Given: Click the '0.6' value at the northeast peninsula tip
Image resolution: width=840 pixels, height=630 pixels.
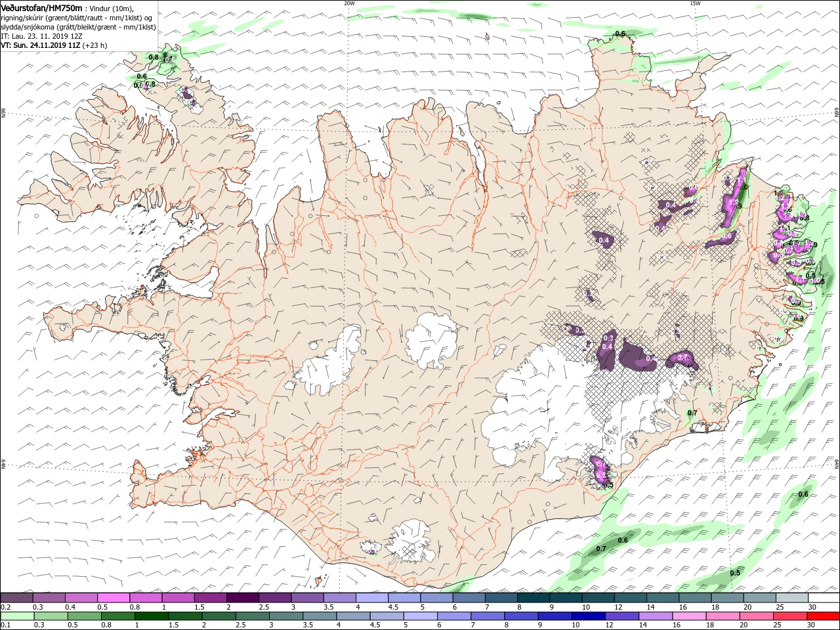Looking at the screenshot, I should (x=619, y=33).
